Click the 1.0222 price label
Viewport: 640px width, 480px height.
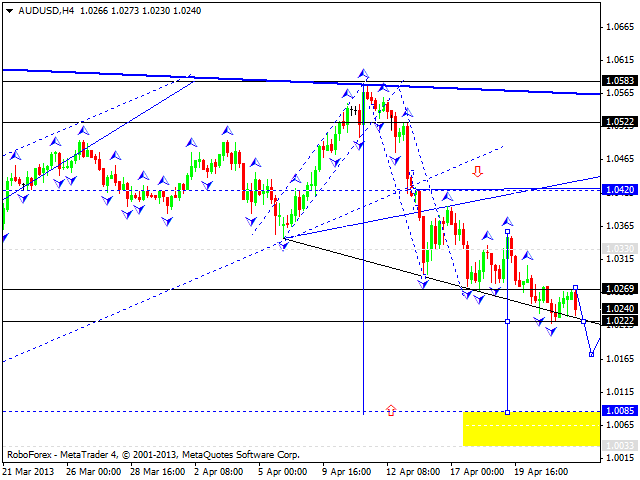617,321
